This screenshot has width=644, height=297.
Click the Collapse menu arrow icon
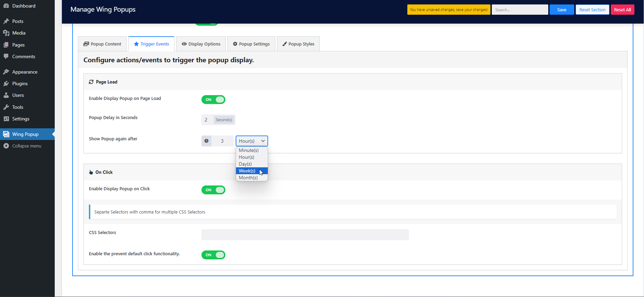pyautogui.click(x=6, y=146)
